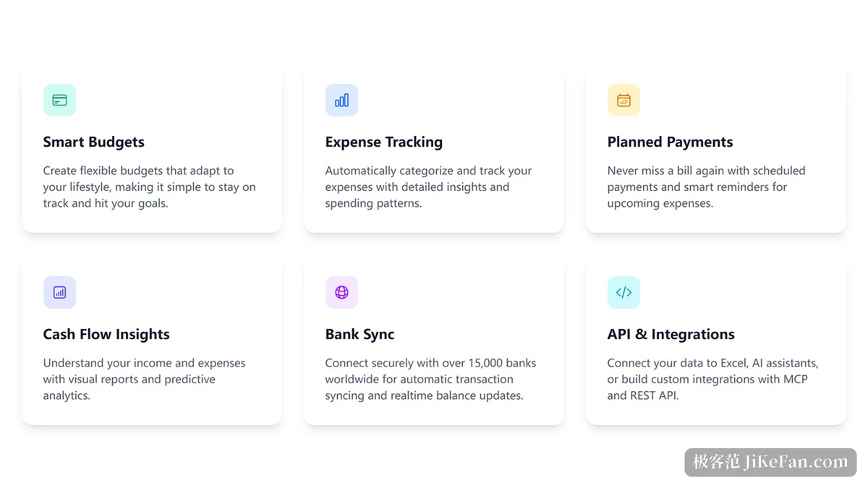Click the code brackets API icon
Image resolution: width=868 pixels, height=488 pixels.
click(624, 292)
